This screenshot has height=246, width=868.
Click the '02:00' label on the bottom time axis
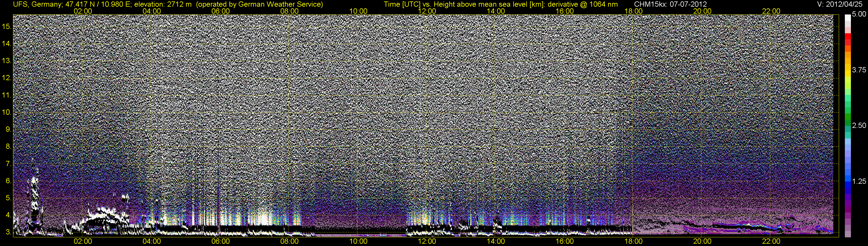pos(83,241)
